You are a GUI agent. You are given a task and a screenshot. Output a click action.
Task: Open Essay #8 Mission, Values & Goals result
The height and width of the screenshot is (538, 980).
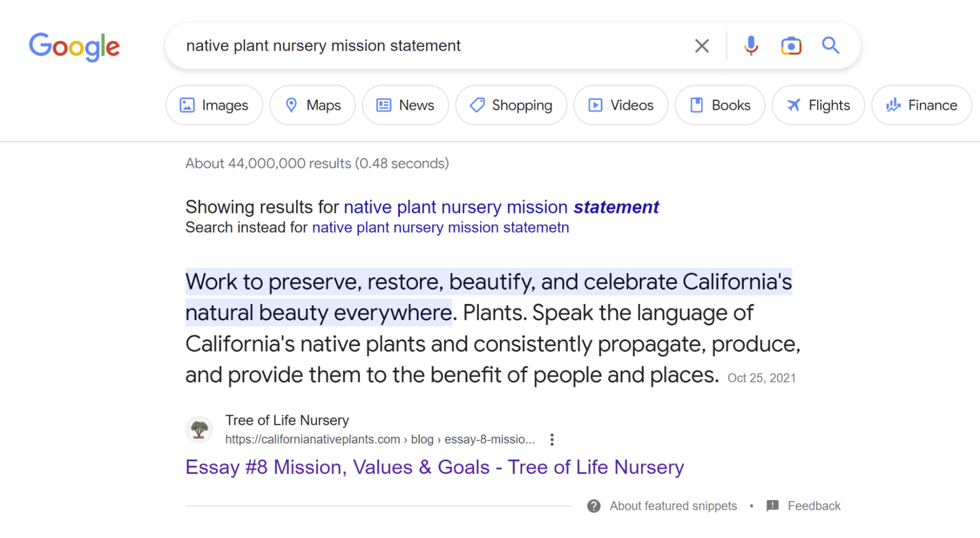point(434,467)
